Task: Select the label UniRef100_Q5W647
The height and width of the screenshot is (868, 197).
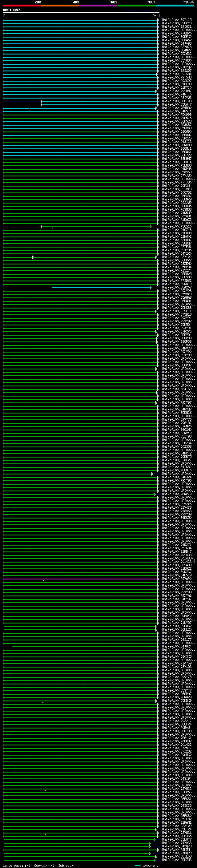Action: point(176,104)
